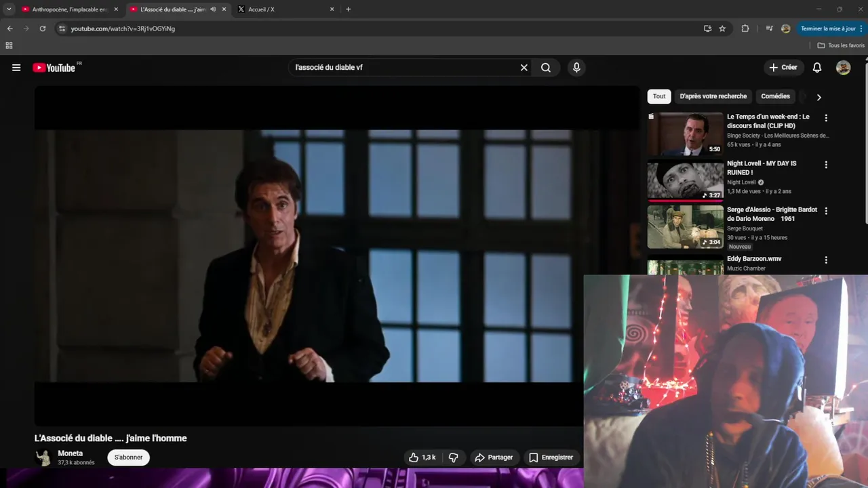This screenshot has height=488, width=868.
Task: Open the Moneta channel avatar
Action: click(x=43, y=457)
